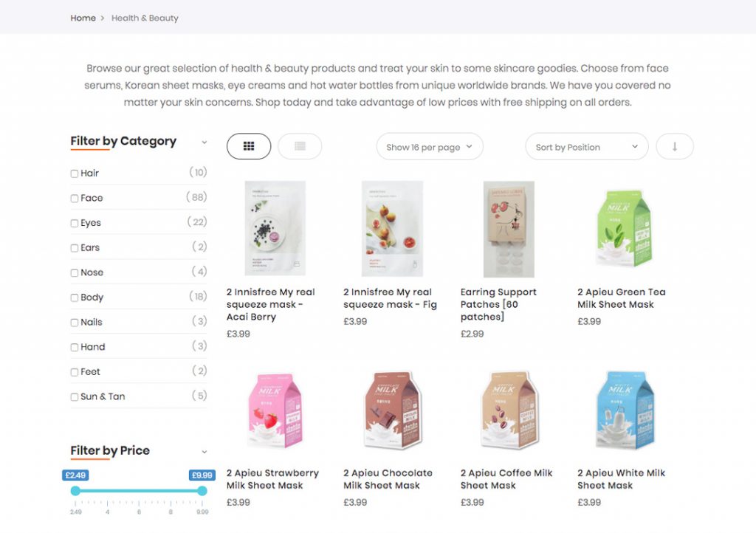Open the Sort by Position dropdown

[587, 146]
